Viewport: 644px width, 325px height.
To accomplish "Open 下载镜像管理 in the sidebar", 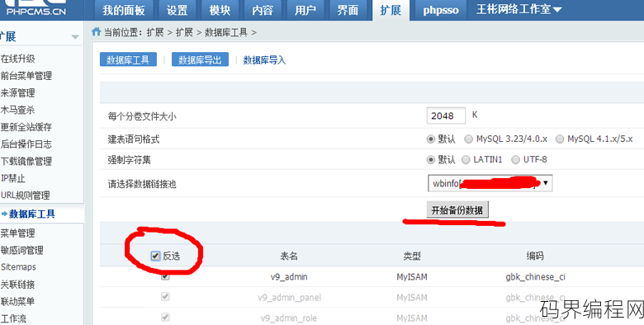I will (x=26, y=161).
